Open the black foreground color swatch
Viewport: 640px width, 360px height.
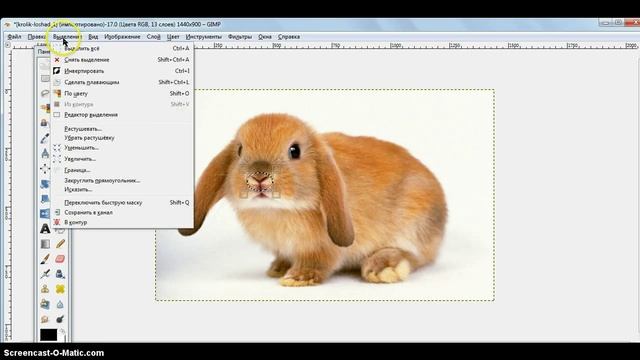point(48,335)
